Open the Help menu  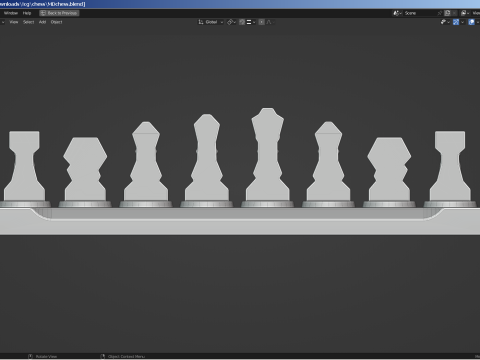pos(27,13)
